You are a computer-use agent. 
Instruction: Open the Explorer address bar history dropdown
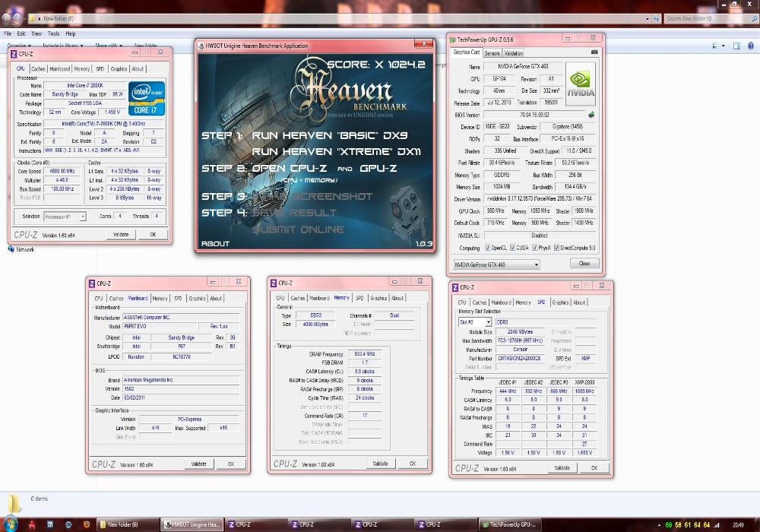click(648, 18)
